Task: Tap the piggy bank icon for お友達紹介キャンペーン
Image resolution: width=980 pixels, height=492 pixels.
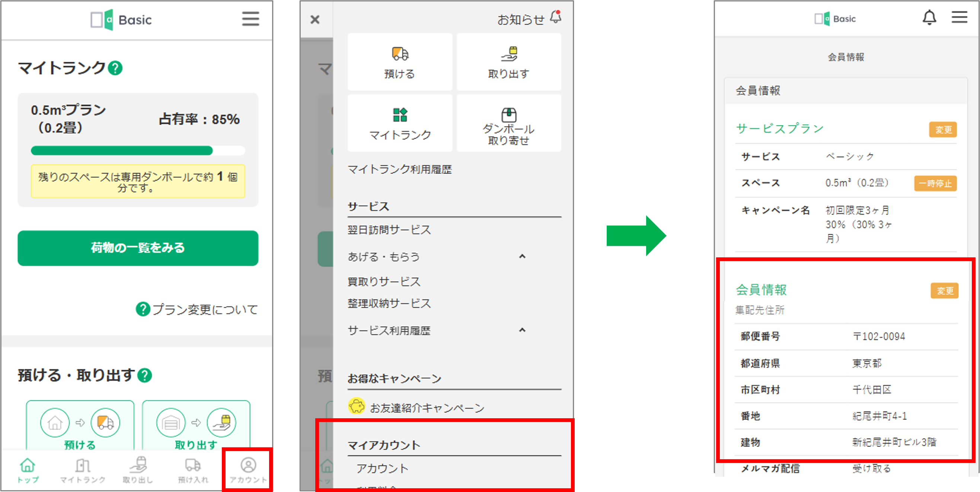Action: [356, 407]
